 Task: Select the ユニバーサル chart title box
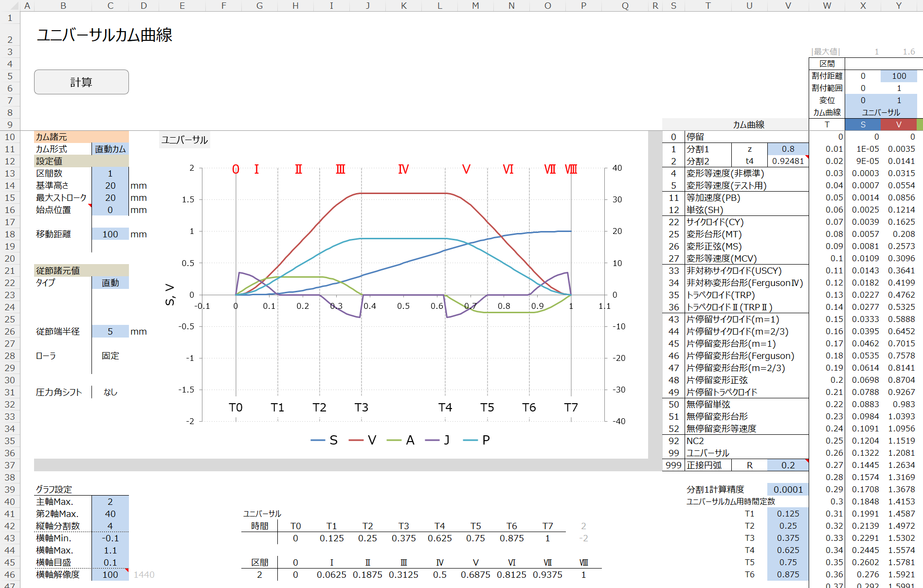(184, 140)
